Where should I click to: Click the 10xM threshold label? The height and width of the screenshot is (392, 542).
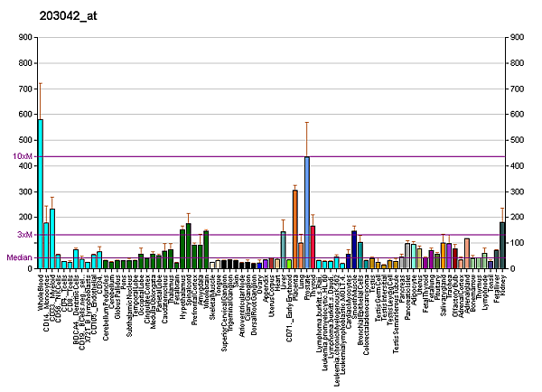pyautogui.click(x=23, y=156)
